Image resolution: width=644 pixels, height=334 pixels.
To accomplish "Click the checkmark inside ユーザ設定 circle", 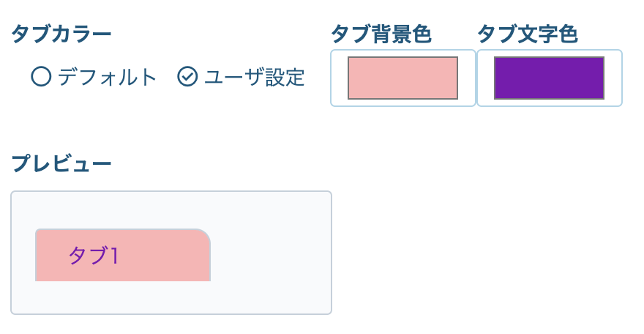I will [188, 76].
